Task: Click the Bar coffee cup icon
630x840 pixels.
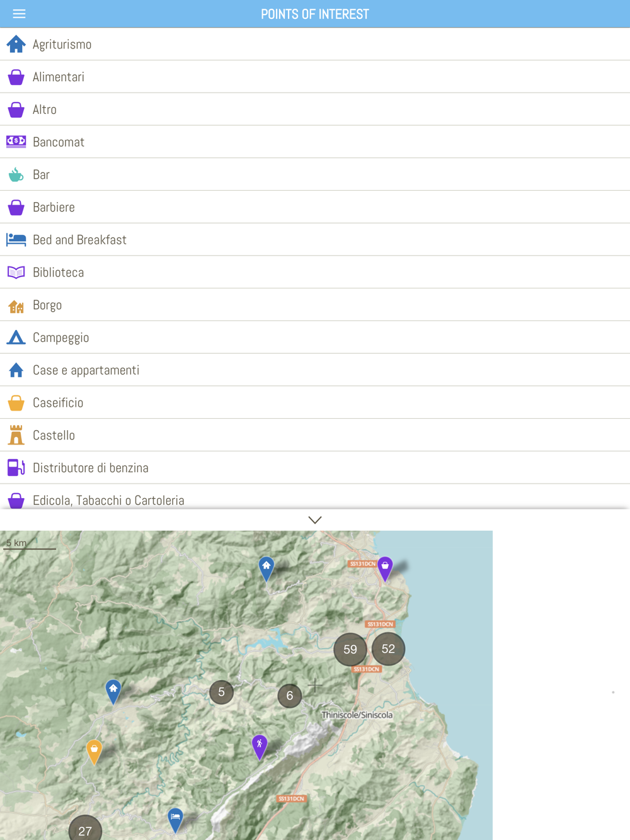Action: pyautogui.click(x=16, y=174)
